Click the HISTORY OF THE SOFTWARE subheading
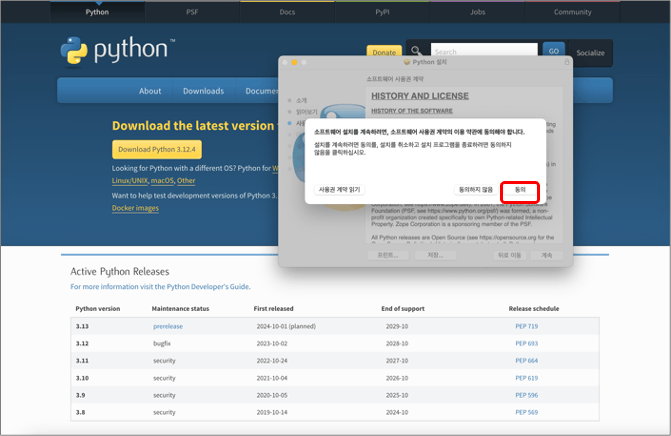This screenshot has height=436, width=671. pyautogui.click(x=412, y=111)
